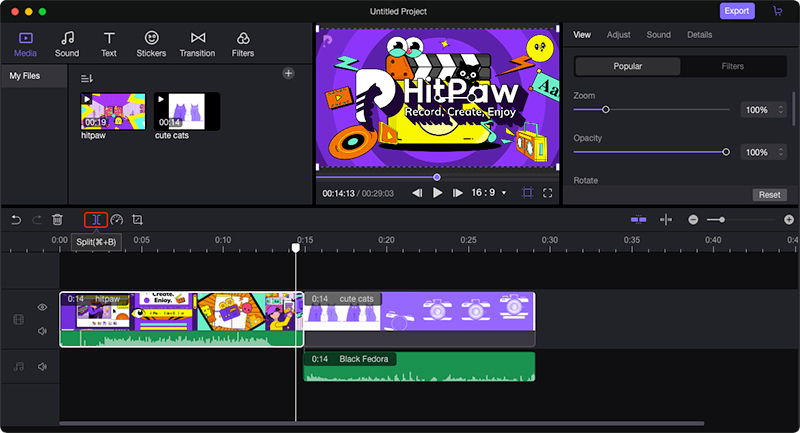Image resolution: width=800 pixels, height=433 pixels.
Task: Play the preview video
Action: [x=437, y=193]
